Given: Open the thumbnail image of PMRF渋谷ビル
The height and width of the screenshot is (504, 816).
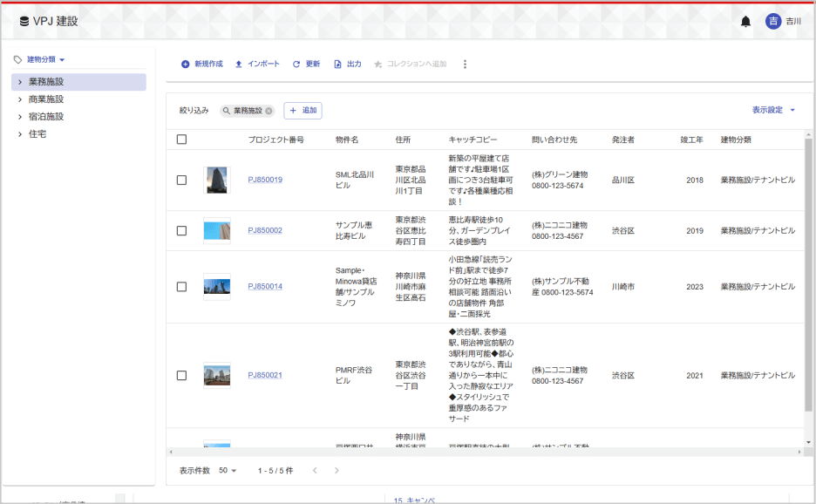Looking at the screenshot, I should 216,375.
